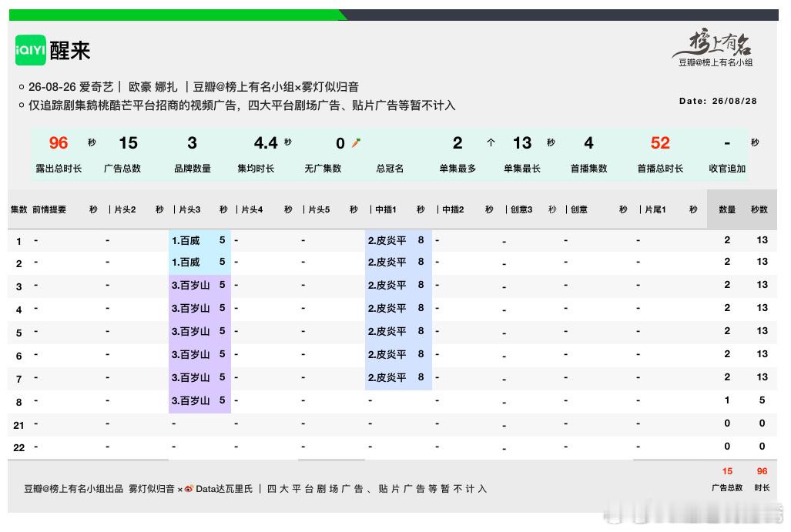The height and width of the screenshot is (532, 791).
Task: Click the 片头4 column header
Action: point(252,209)
